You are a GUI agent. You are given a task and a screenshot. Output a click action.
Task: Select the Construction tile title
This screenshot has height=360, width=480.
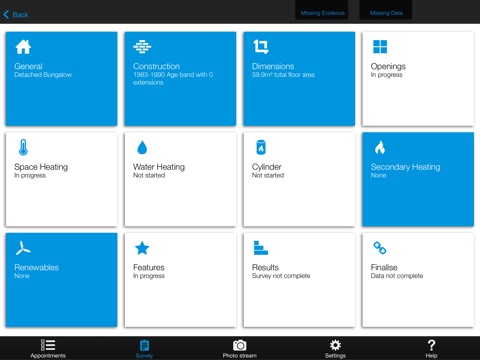tap(156, 66)
